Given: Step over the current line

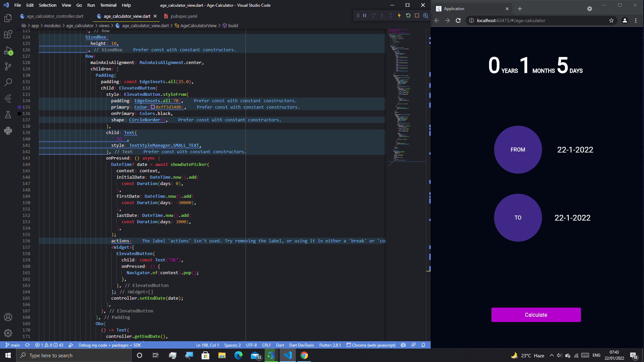Looking at the screenshot, I should (x=374, y=15).
